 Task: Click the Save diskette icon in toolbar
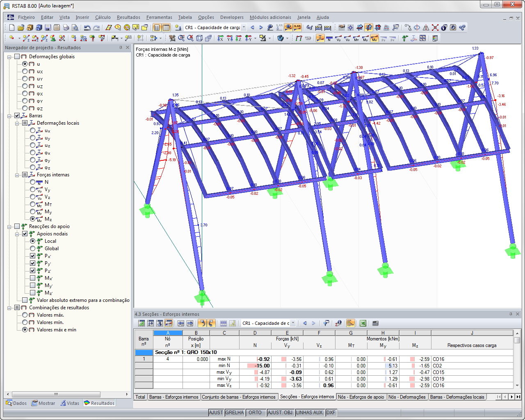coord(48,27)
